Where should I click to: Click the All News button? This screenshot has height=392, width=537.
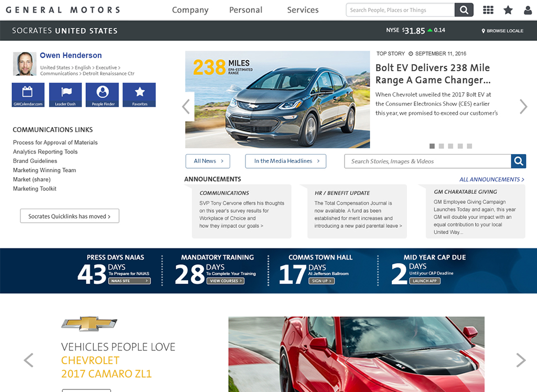[x=208, y=161]
